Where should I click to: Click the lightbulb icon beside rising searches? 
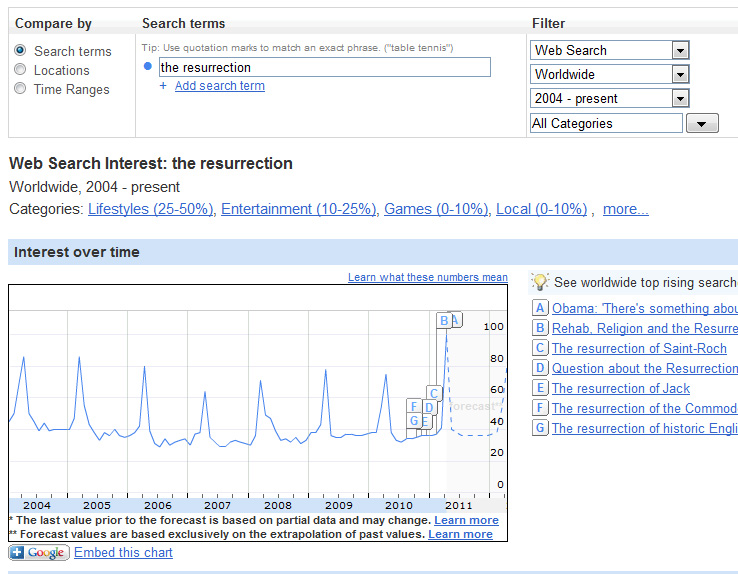click(540, 282)
